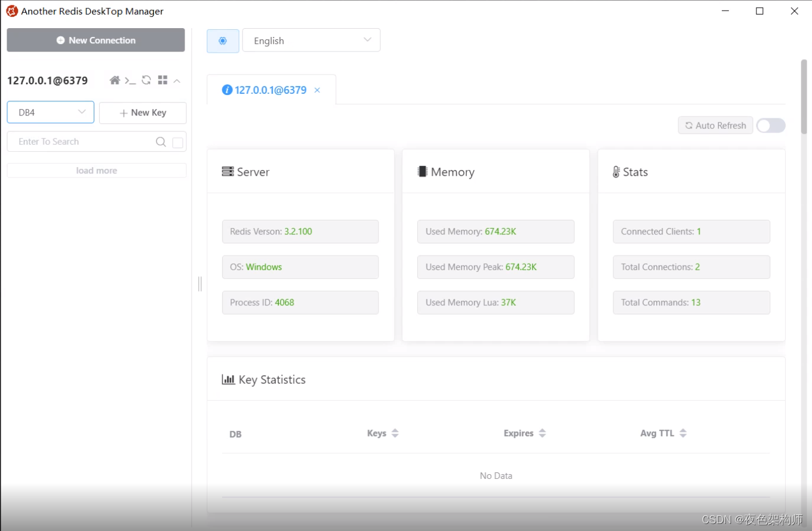Click the info icon on the status tab
The image size is (812, 531).
click(227, 90)
